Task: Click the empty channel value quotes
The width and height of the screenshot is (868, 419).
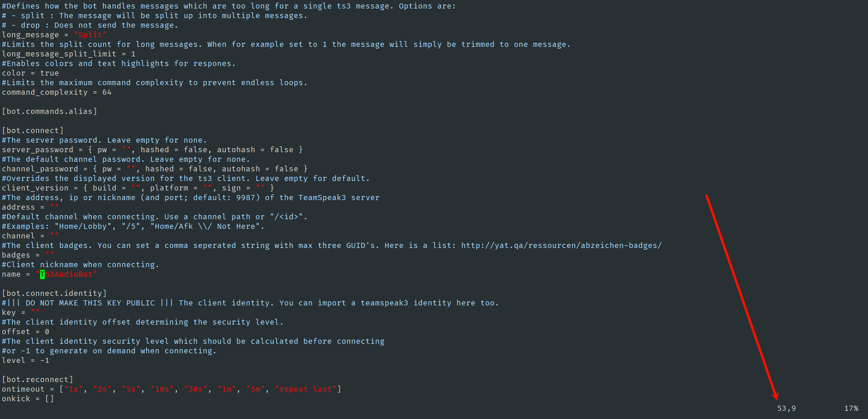Action: tap(54, 236)
